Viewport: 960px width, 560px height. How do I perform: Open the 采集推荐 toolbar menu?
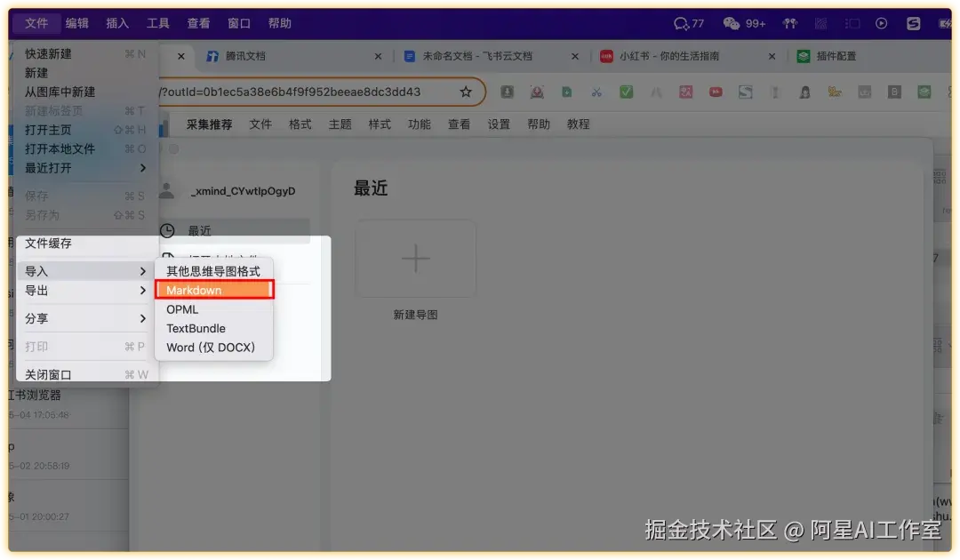pos(210,124)
